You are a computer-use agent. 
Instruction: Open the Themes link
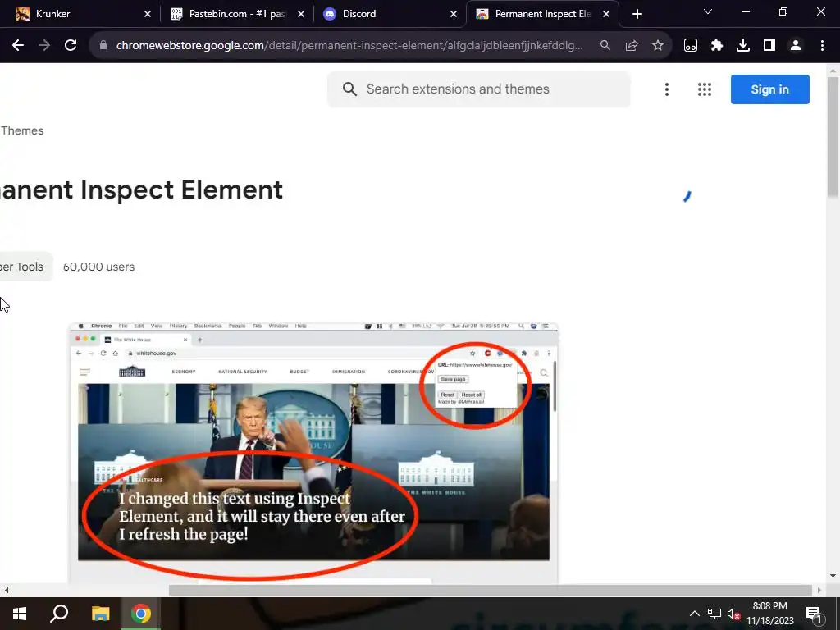[22, 130]
